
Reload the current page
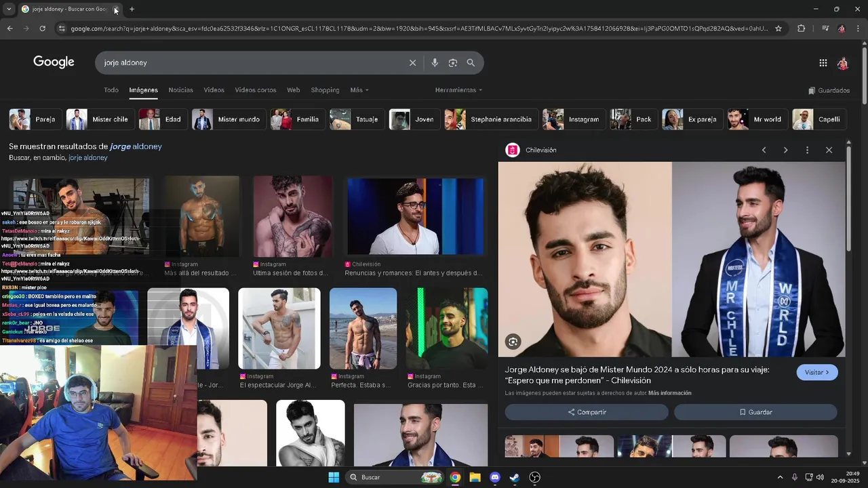click(x=42, y=28)
